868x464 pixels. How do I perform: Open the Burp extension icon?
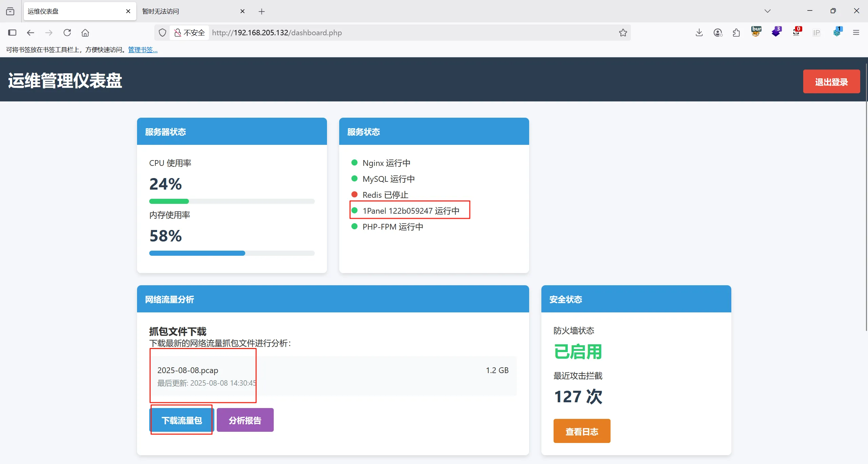coord(756,32)
